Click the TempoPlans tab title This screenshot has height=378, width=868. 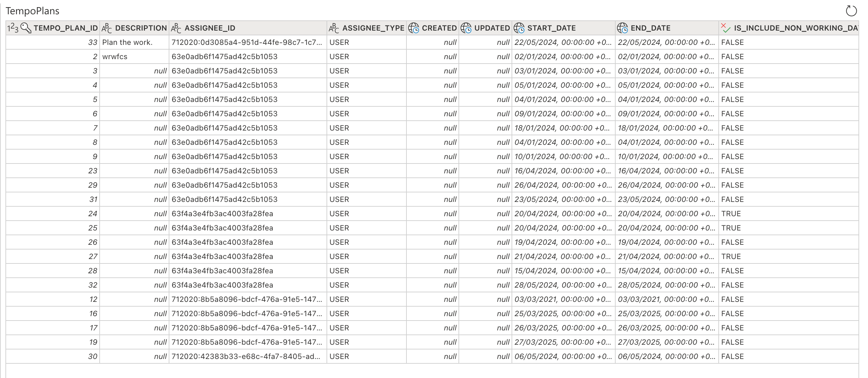pos(33,11)
